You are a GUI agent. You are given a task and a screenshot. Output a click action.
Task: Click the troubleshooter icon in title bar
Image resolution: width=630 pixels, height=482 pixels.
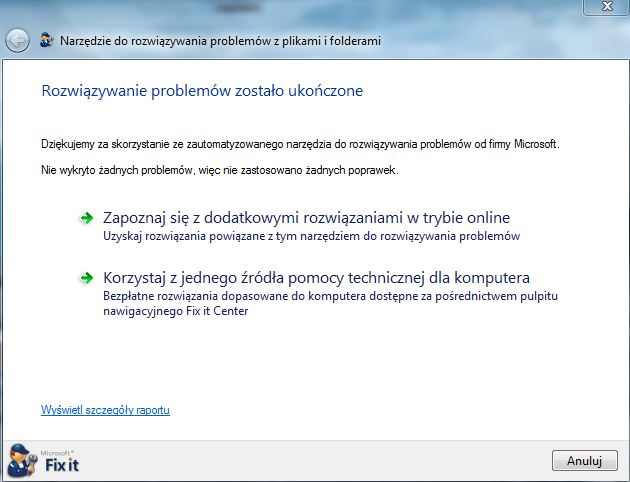point(47,40)
